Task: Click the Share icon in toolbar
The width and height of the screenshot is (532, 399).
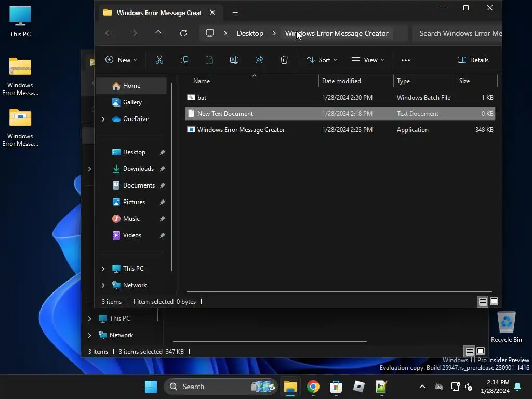Action: tap(259, 60)
